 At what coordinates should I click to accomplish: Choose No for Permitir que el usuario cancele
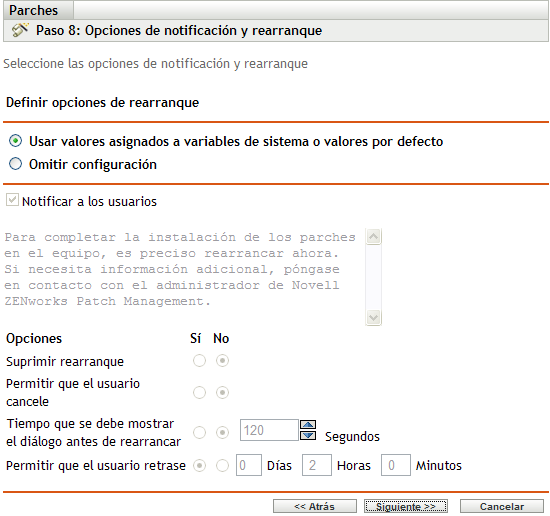tap(222, 392)
